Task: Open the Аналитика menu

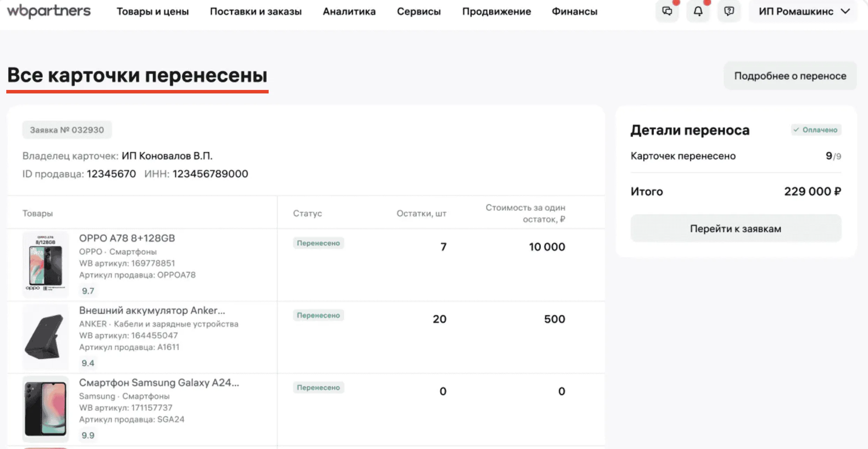Action: [x=350, y=12]
